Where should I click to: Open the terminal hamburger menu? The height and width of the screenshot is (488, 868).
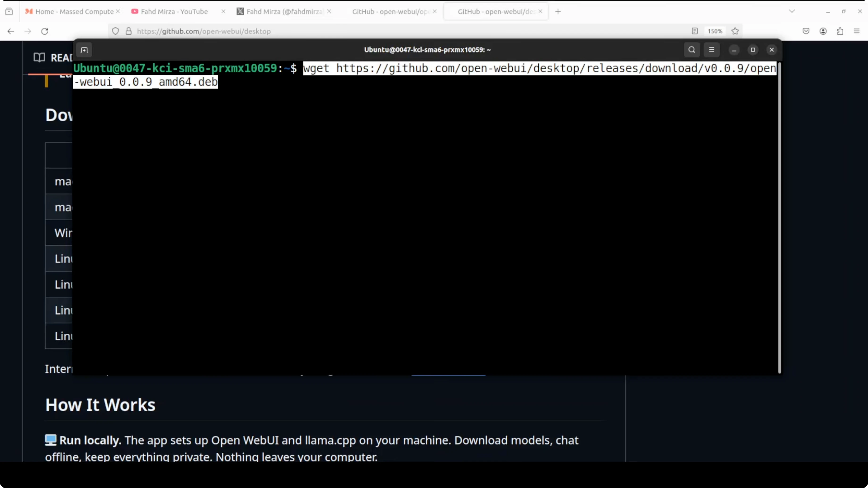711,50
